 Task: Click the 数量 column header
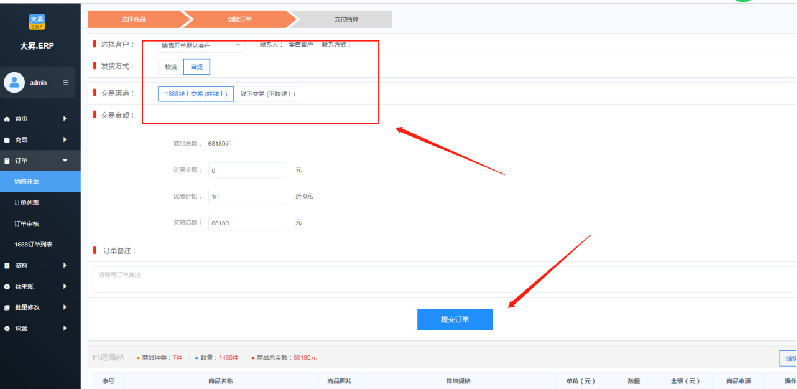pyautogui.click(x=634, y=381)
